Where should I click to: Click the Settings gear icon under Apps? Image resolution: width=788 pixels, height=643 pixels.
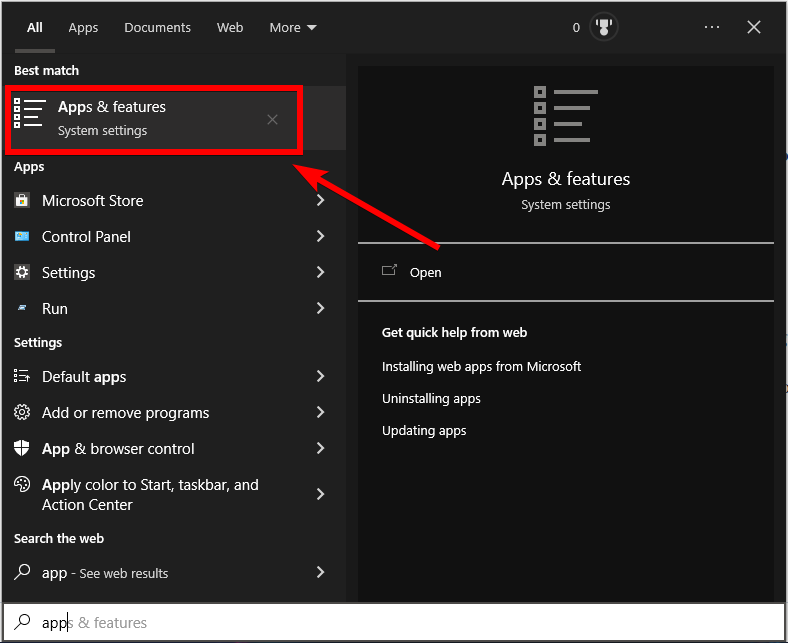click(22, 272)
